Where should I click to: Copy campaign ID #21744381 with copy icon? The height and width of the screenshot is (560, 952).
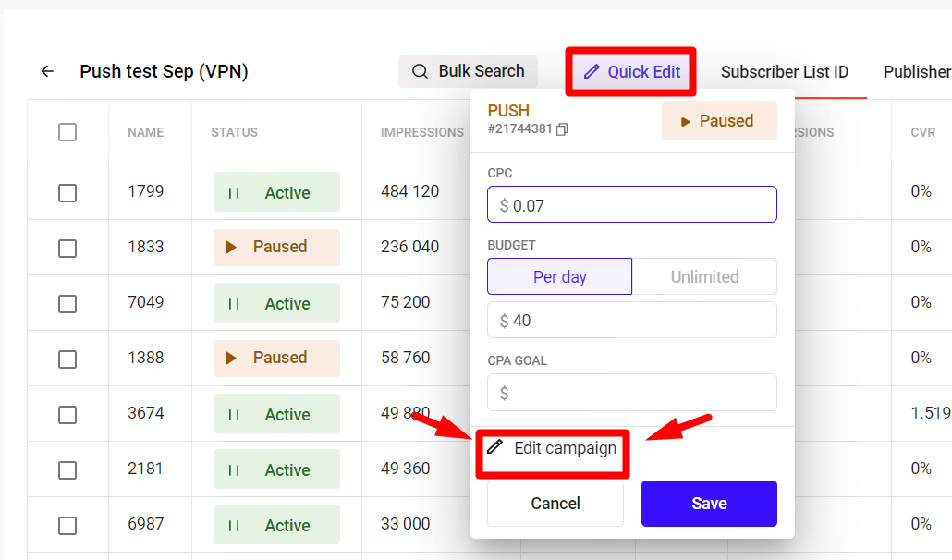click(563, 129)
